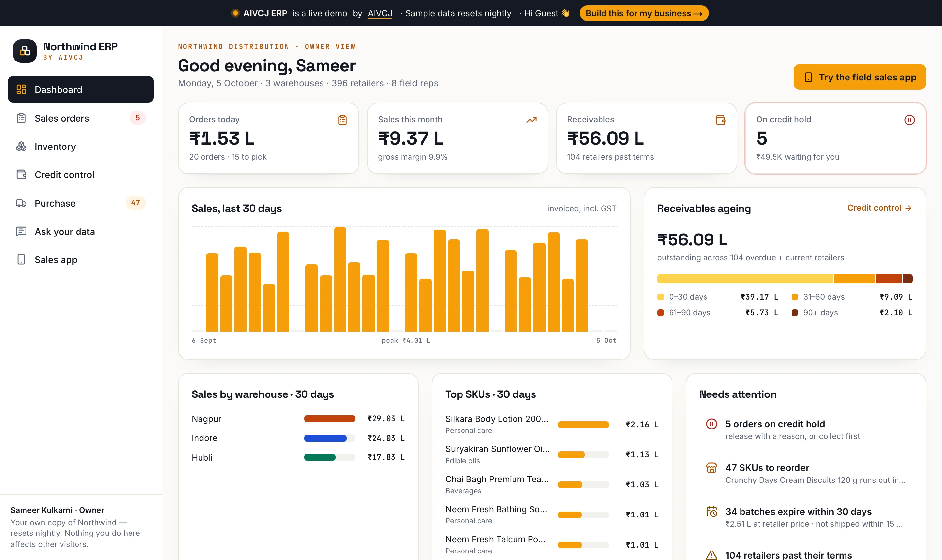The image size is (942, 560).
Task: Click the orange dot beside AIVCJ ERP
Action: (x=235, y=13)
